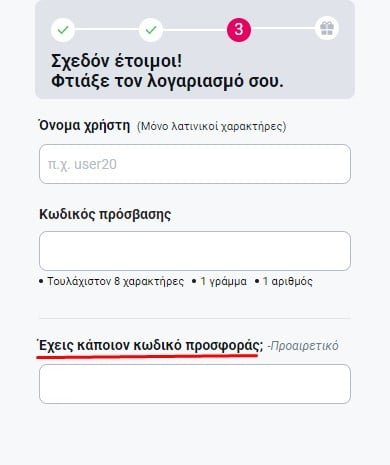
Task: Click the Κωδικός πρόσβασης label
Action: pyautogui.click(x=105, y=214)
